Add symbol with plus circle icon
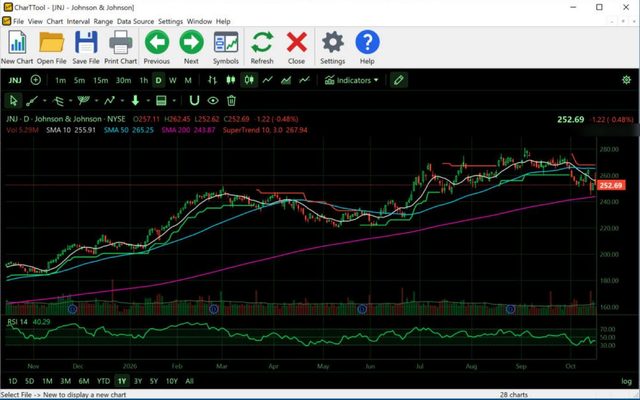The height and width of the screenshot is (400, 640). click(x=36, y=80)
